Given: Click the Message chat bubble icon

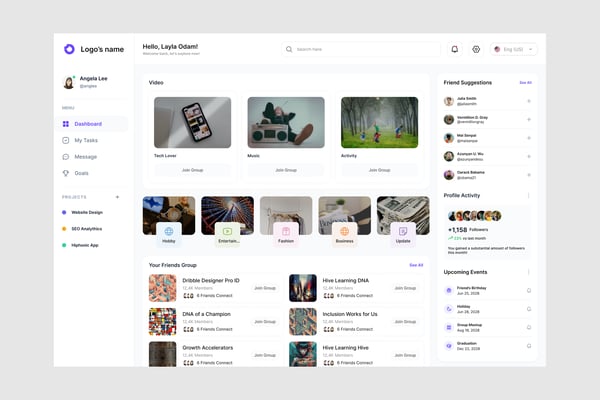Looking at the screenshot, I should (x=66, y=157).
